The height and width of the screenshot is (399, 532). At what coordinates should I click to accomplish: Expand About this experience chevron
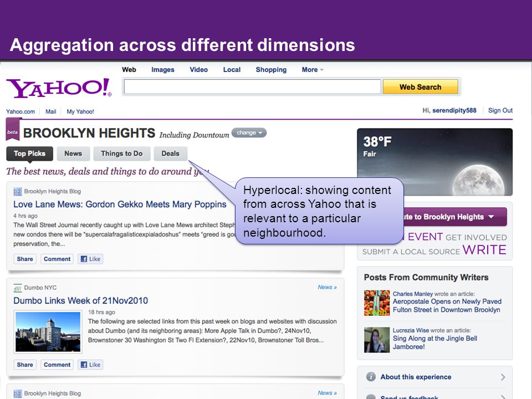click(x=503, y=377)
